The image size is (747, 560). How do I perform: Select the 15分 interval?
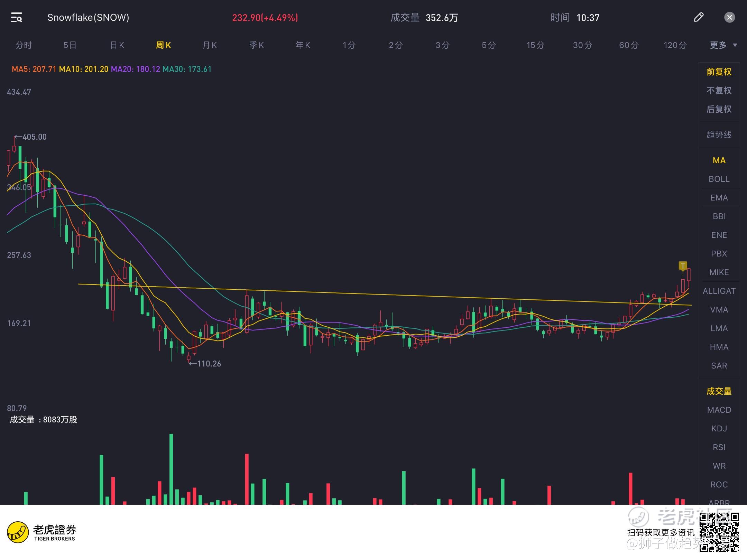(x=535, y=45)
